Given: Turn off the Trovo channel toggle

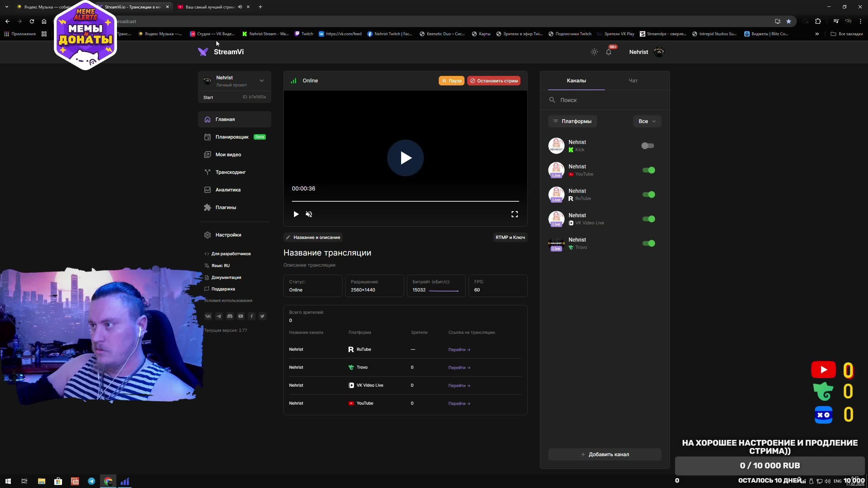Looking at the screenshot, I should coord(648,243).
